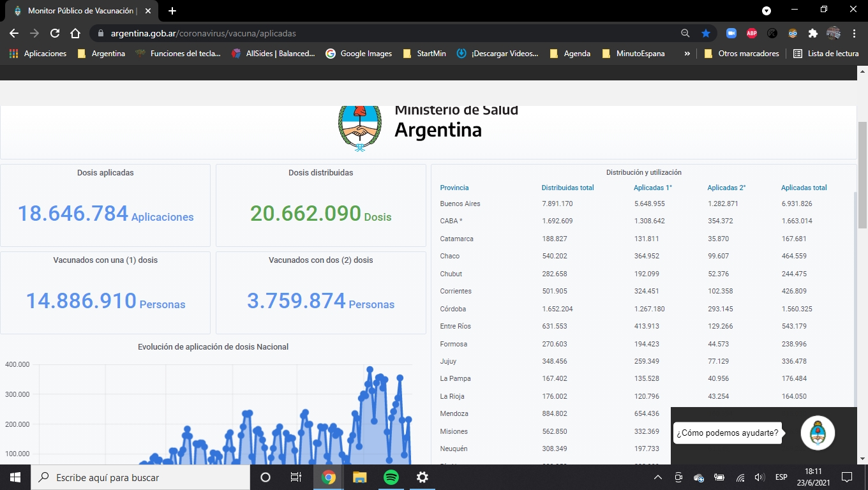Open the glasses-face extension icon
Viewport: 868px width, 490px height.
coord(793,33)
